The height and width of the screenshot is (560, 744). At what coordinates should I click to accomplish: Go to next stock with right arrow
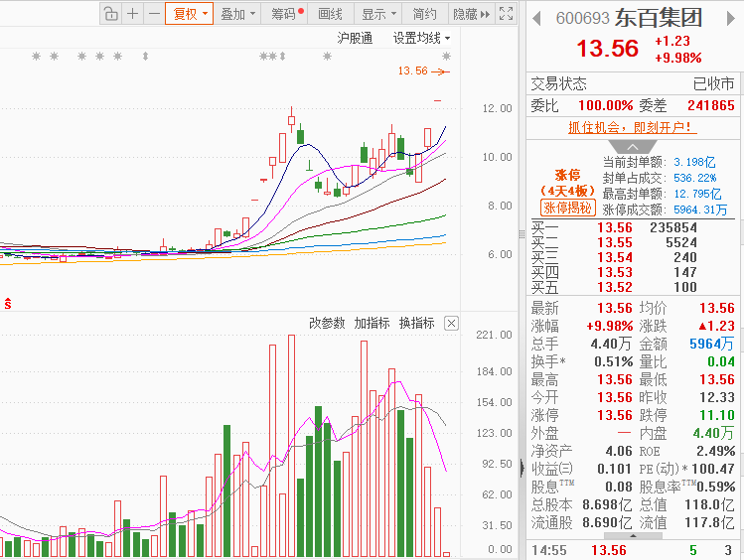tap(731, 19)
